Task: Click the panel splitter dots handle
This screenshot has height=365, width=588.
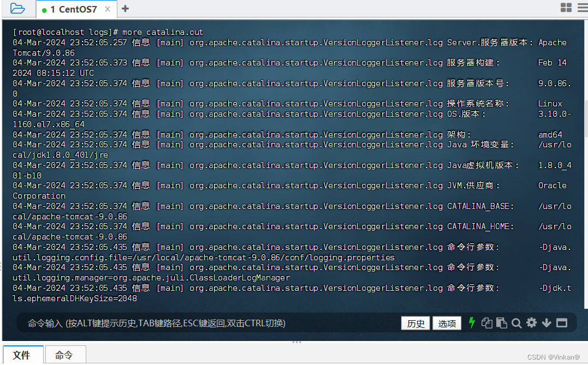Action: click(x=296, y=342)
